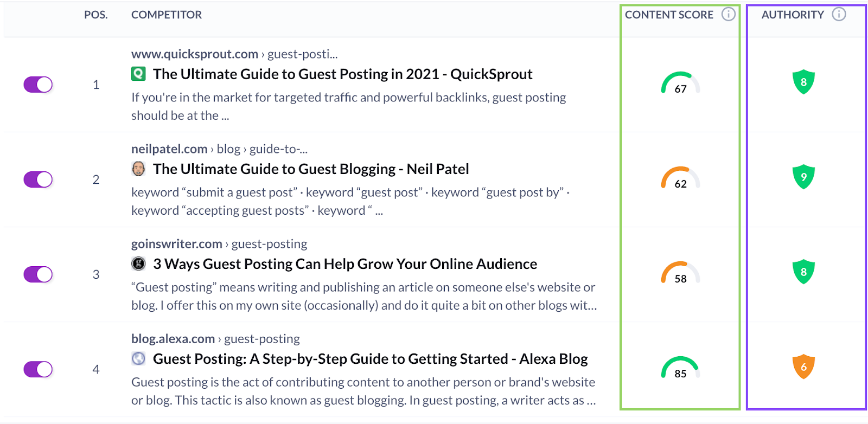The height and width of the screenshot is (424, 868).
Task: Click the blog.alexa.com URL breadcrumb
Action: coord(215,339)
